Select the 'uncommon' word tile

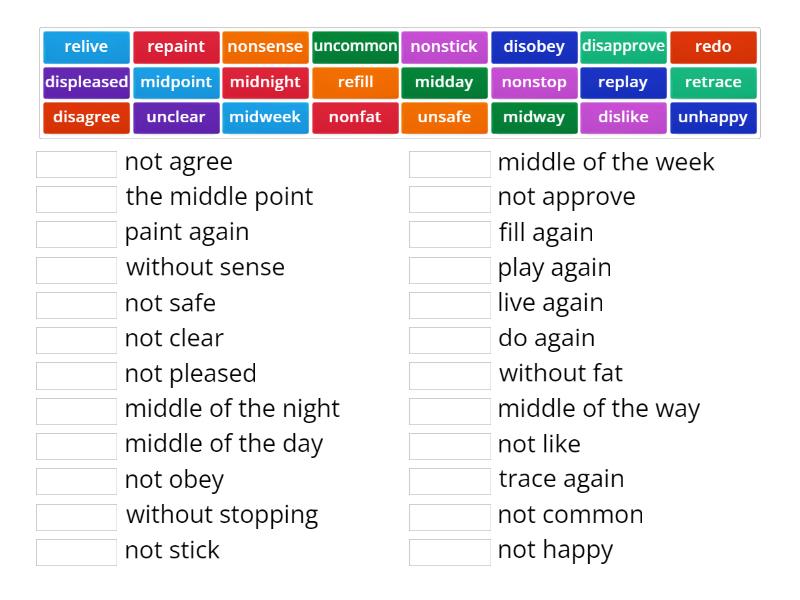click(355, 46)
